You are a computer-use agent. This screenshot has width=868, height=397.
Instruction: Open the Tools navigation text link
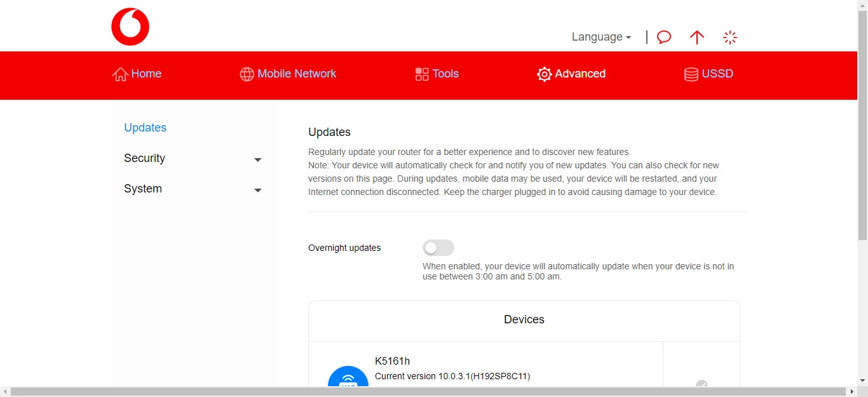tap(445, 74)
